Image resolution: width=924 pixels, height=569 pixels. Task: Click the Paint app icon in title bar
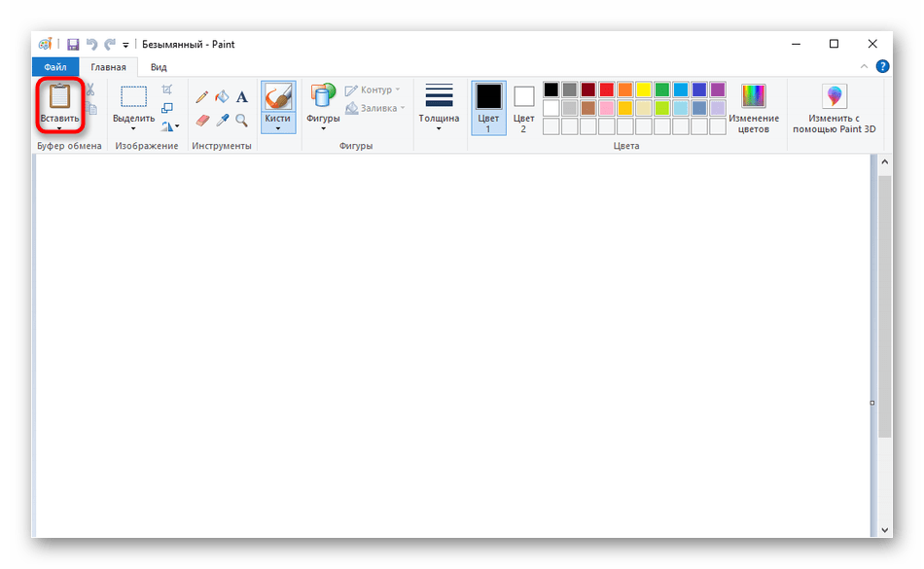46,44
